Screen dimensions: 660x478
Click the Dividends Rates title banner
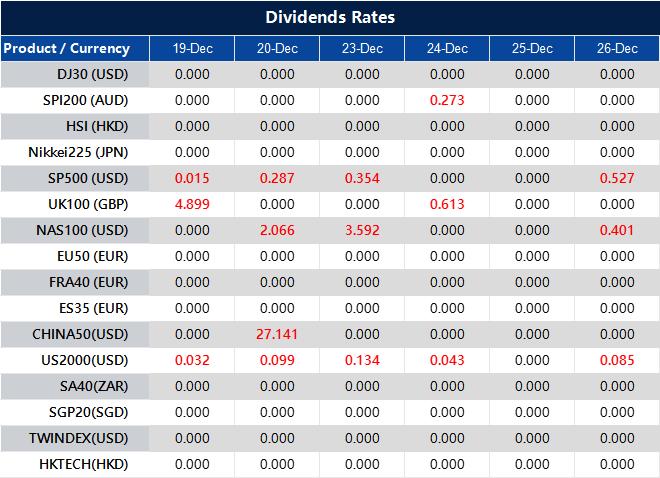[330, 17]
